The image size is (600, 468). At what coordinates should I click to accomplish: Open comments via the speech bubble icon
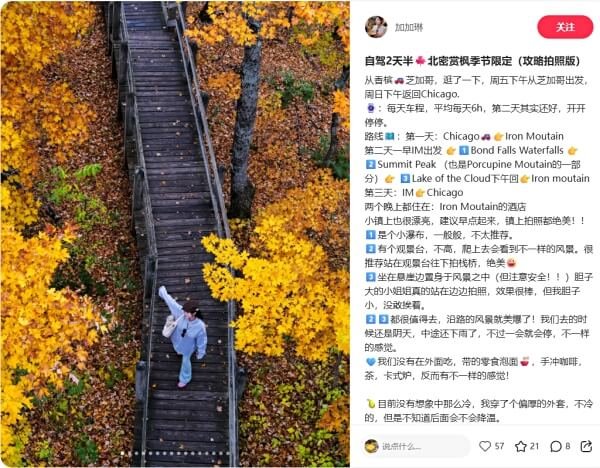556,446
